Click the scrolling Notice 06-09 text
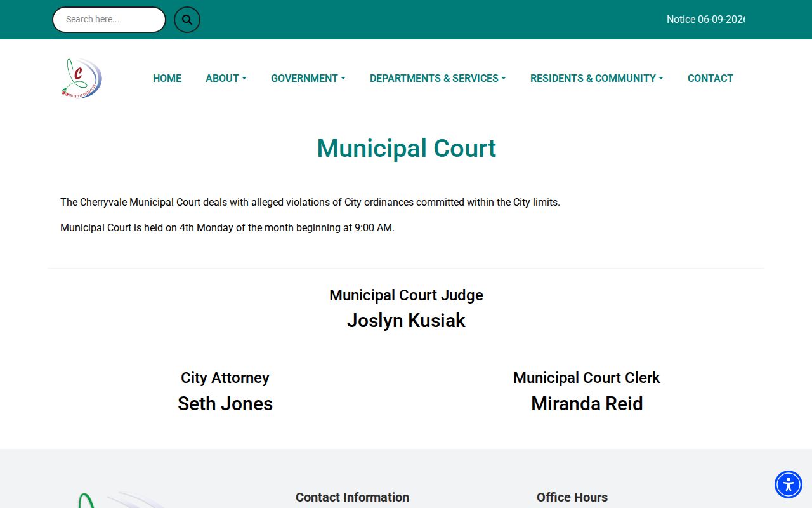 [705, 20]
